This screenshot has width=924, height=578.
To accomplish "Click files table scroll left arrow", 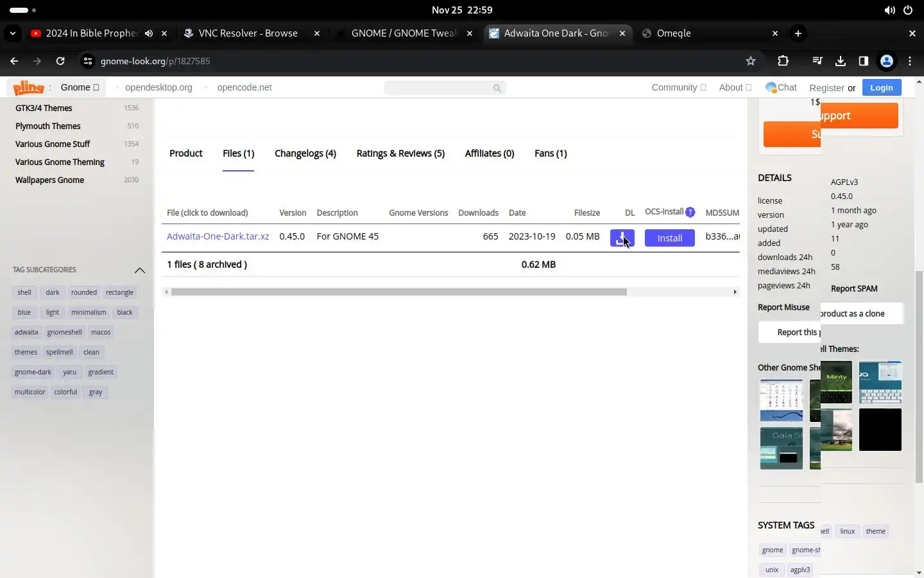I will pos(166,292).
